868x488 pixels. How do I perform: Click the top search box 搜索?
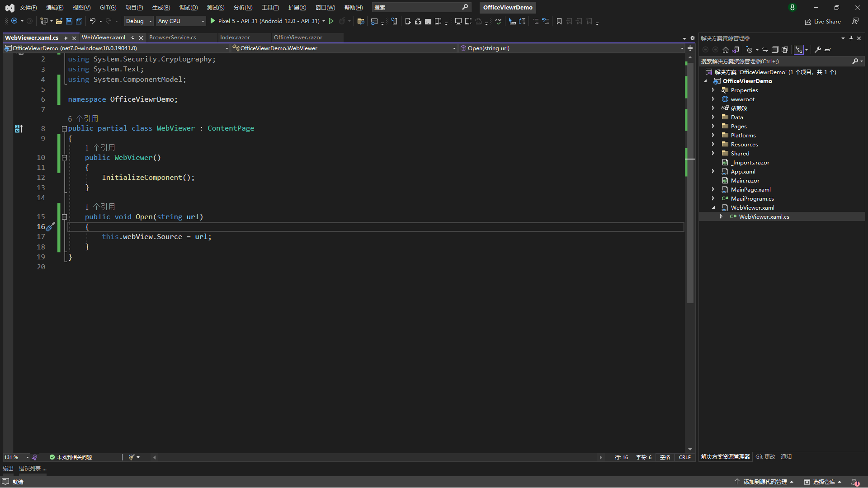coord(421,7)
